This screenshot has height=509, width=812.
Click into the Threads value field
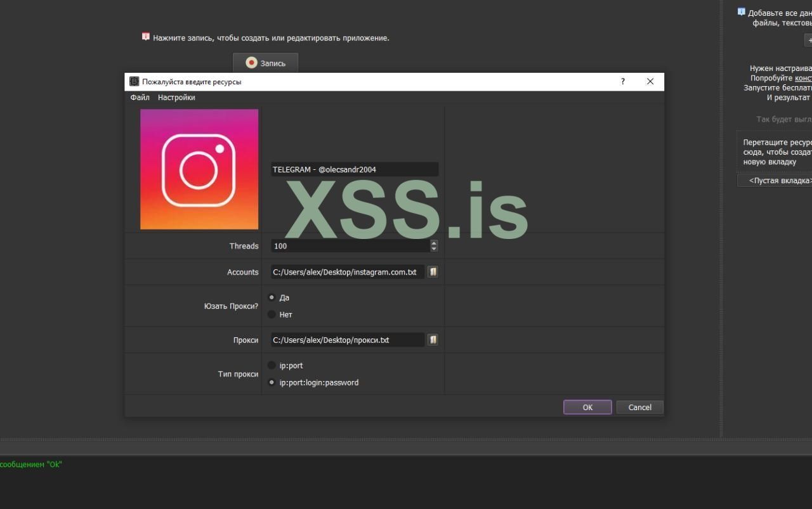pyautogui.click(x=350, y=246)
